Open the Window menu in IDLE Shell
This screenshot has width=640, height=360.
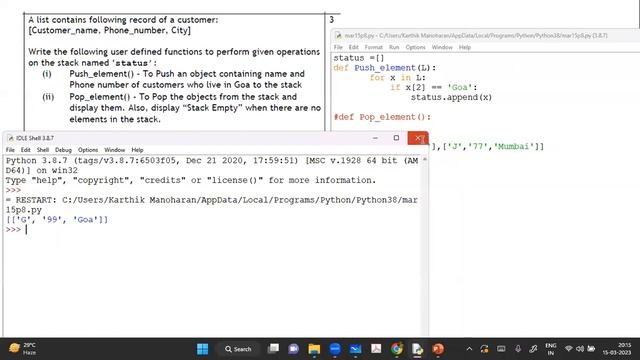[115, 150]
